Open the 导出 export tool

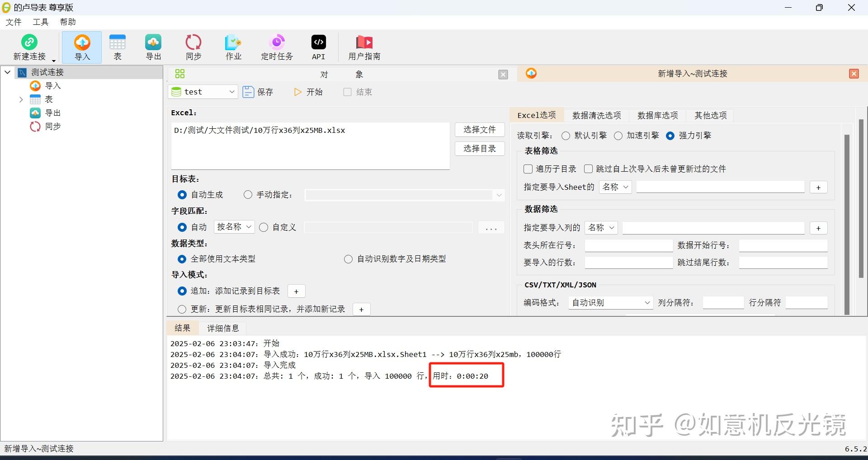[153, 47]
